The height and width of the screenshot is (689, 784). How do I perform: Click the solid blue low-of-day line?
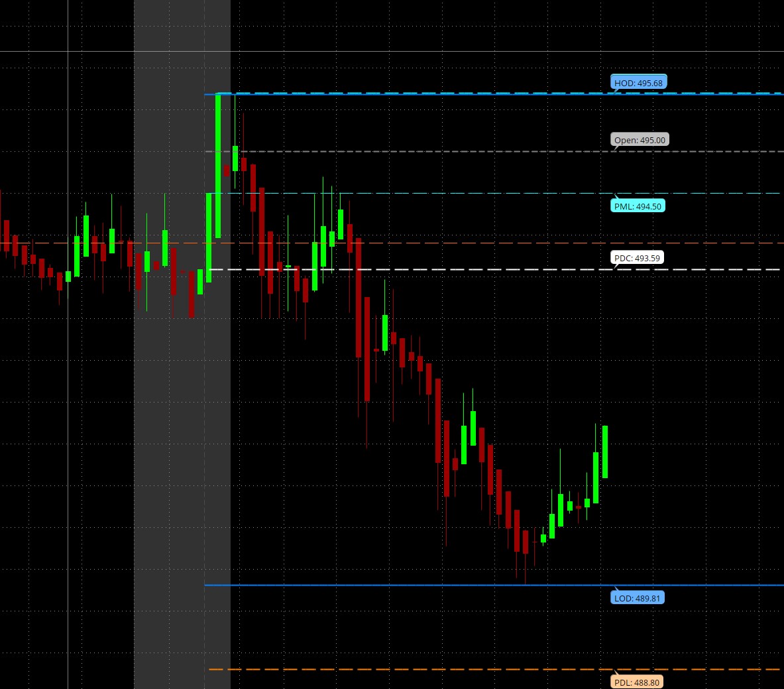click(x=494, y=585)
